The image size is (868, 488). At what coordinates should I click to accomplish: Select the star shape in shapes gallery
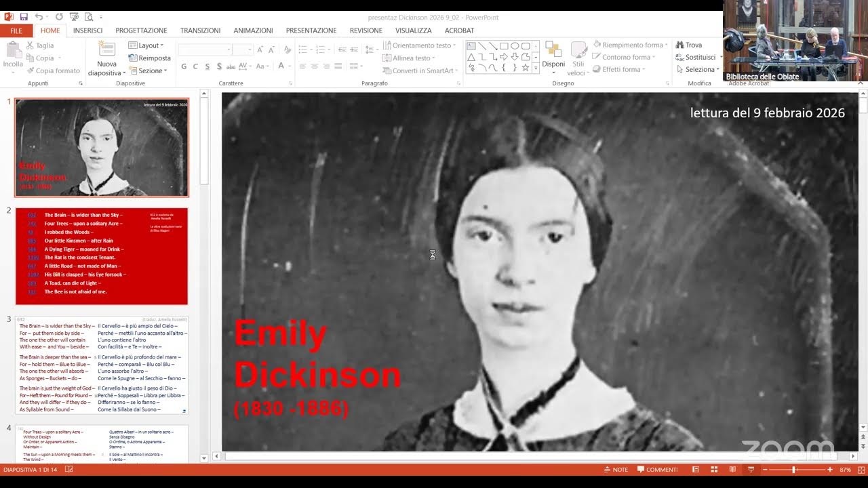526,68
